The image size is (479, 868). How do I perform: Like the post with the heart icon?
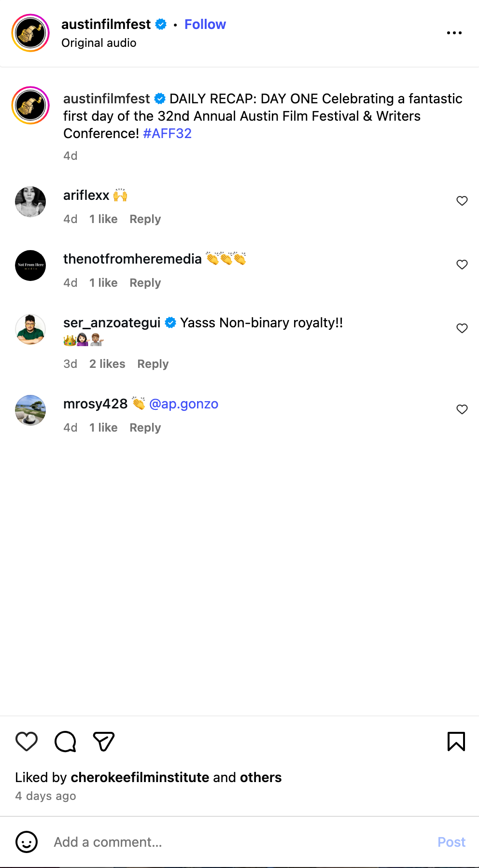tap(27, 742)
